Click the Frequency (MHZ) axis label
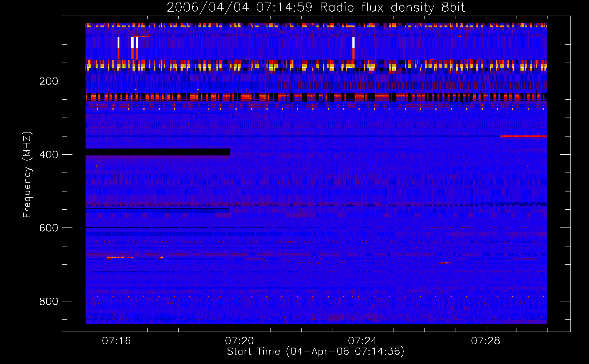Viewport: 589px width, 364px height. [x=27, y=175]
